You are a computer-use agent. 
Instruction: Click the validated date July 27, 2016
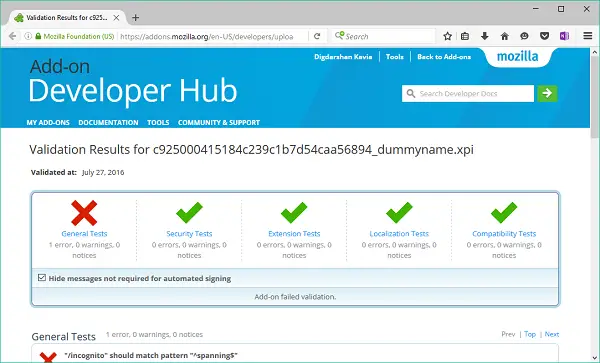point(103,172)
